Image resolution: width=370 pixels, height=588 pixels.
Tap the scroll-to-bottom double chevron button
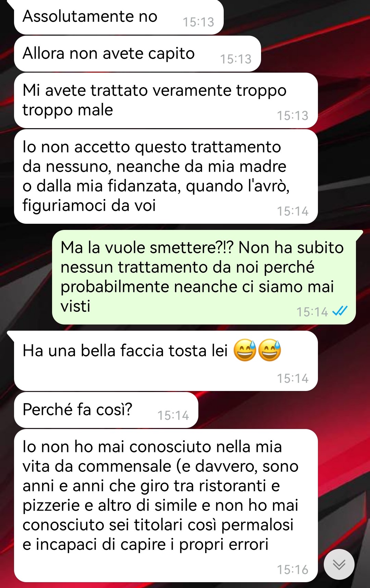tap(339, 564)
